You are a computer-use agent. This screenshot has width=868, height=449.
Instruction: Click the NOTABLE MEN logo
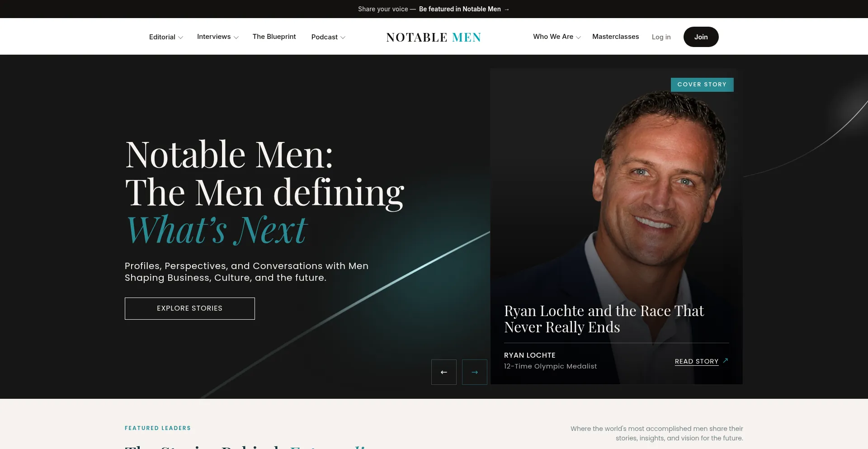pyautogui.click(x=434, y=37)
